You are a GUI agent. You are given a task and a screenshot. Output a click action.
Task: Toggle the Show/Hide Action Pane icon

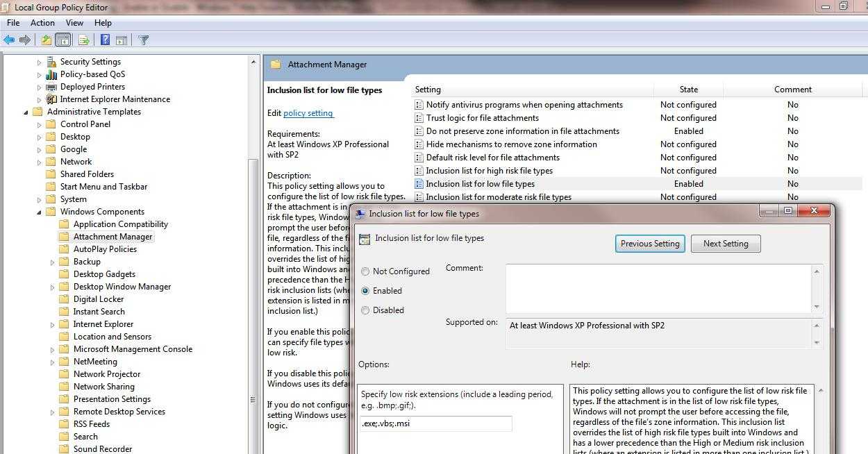coord(122,40)
